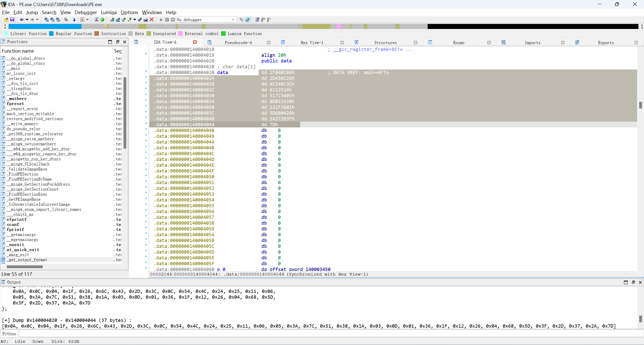644x345 pixels.
Task: Click the Open file toolbar icon
Action: click(6, 20)
